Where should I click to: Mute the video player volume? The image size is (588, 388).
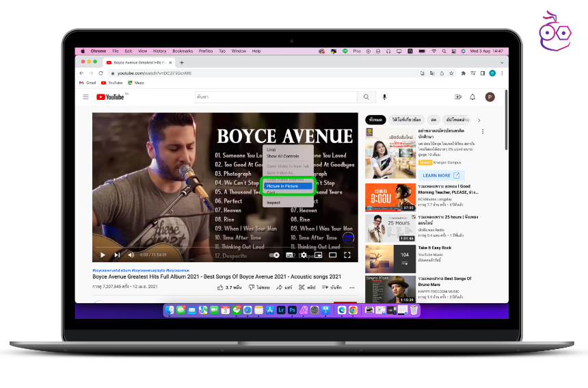[131, 255]
